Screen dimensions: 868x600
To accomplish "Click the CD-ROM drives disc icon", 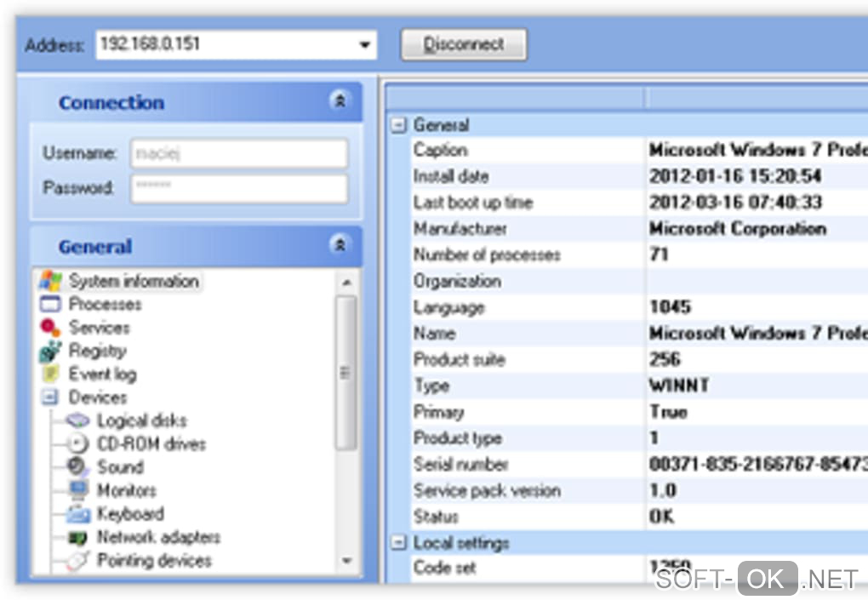I will click(78, 444).
